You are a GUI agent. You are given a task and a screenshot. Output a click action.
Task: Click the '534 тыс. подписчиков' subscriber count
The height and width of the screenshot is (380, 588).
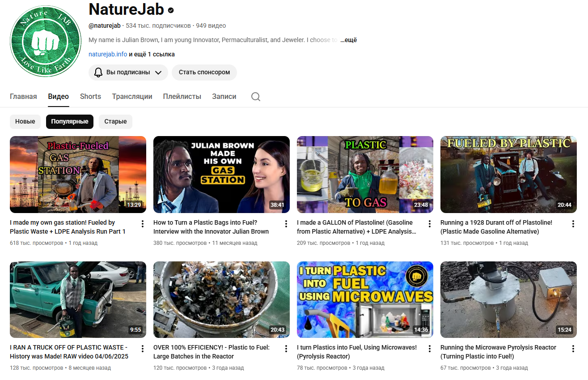click(x=158, y=26)
